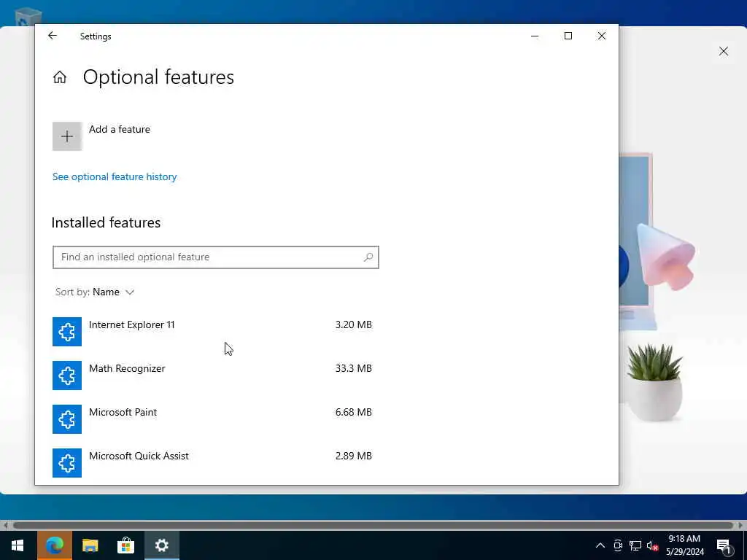Open File Explorer from the taskbar
This screenshot has height=560, width=747.
pyautogui.click(x=90, y=545)
